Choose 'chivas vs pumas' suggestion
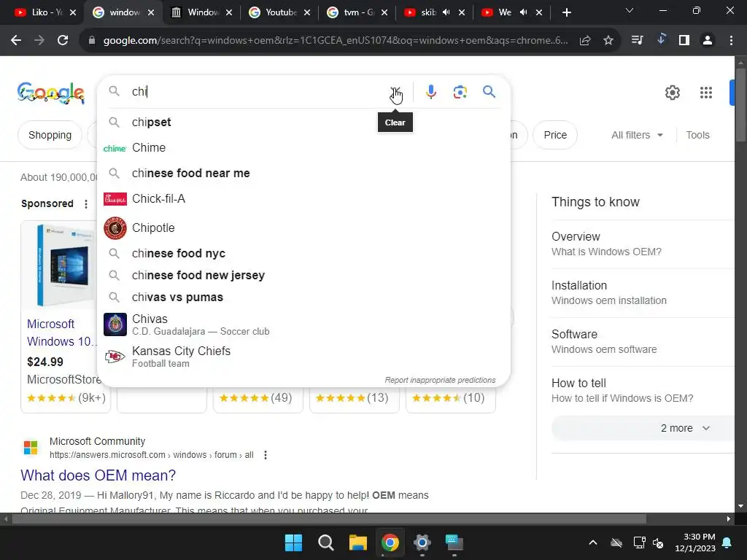Screen dimensions: 747x560 point(303,297)
